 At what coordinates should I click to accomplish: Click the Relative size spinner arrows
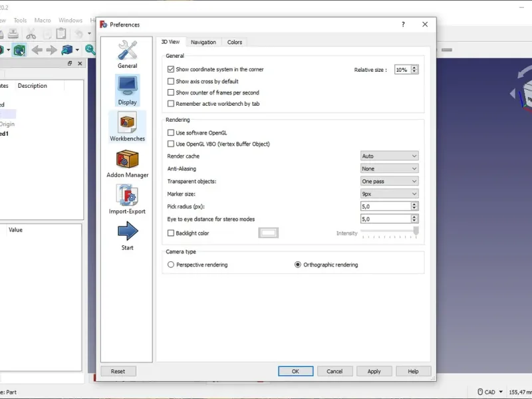coord(414,70)
